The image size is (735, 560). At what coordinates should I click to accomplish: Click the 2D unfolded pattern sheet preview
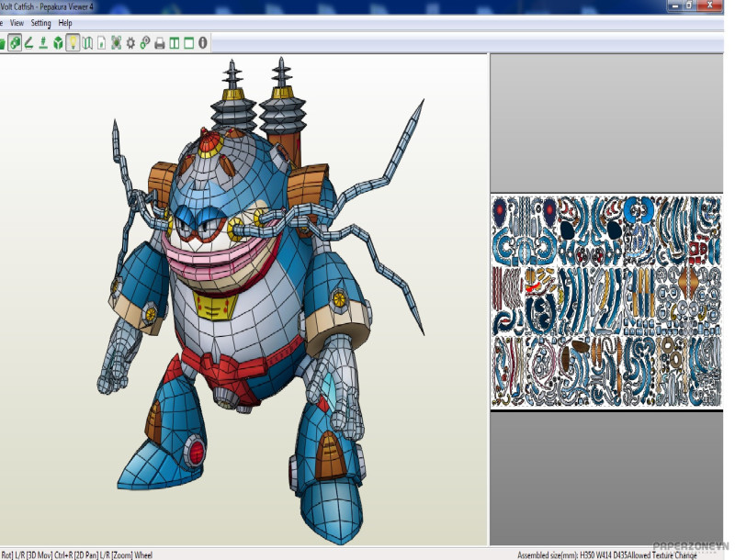coord(606,301)
